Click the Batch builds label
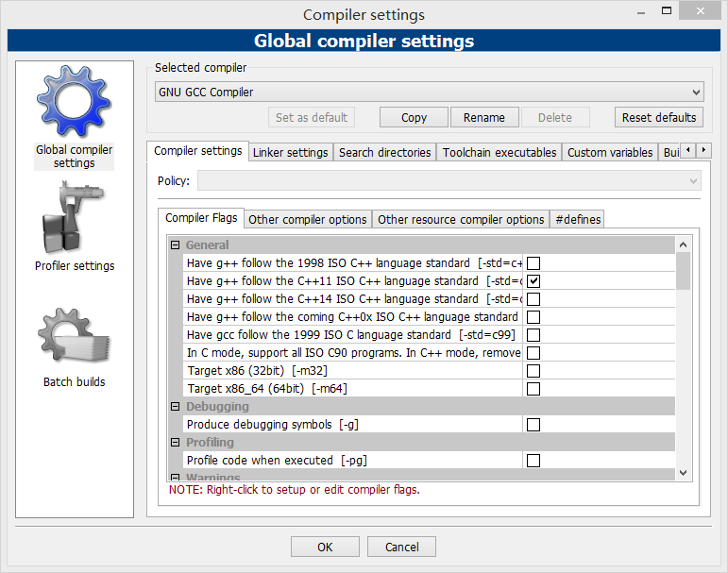This screenshot has width=728, height=573. point(74,381)
